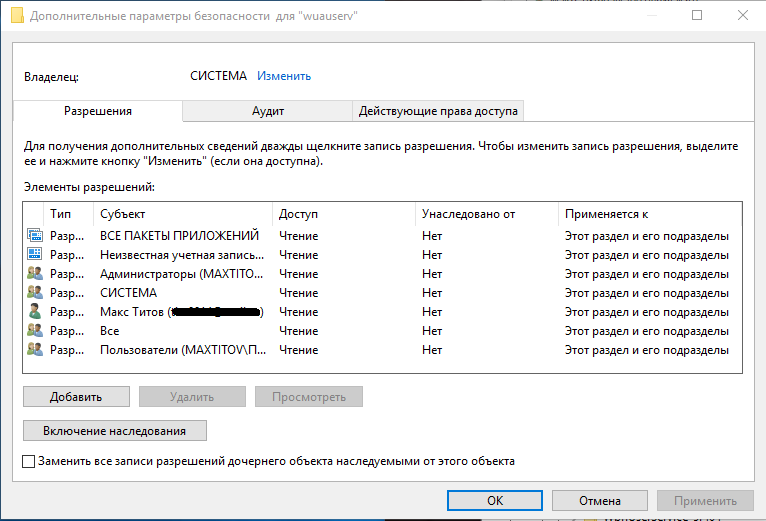Open the Аудит tab

pyautogui.click(x=268, y=111)
